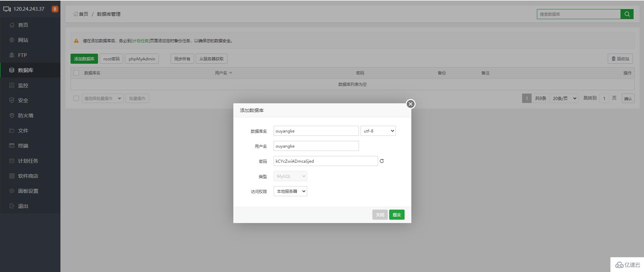This screenshot has width=644, height=272.
Task: Click the gear icon for 面板设置
Action: (12, 191)
